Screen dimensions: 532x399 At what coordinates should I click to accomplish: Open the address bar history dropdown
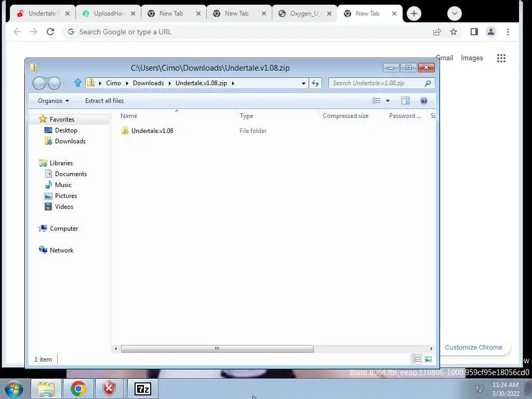[303, 83]
